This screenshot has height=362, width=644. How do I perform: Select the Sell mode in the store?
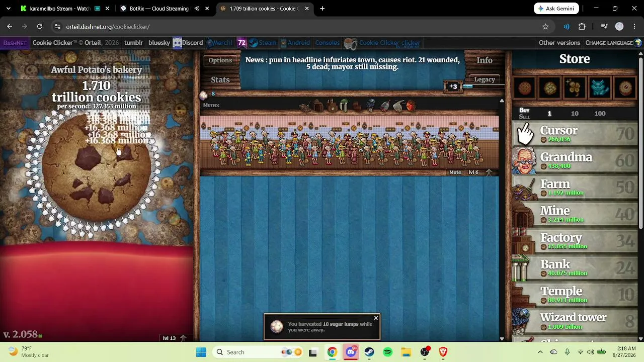pyautogui.click(x=524, y=117)
